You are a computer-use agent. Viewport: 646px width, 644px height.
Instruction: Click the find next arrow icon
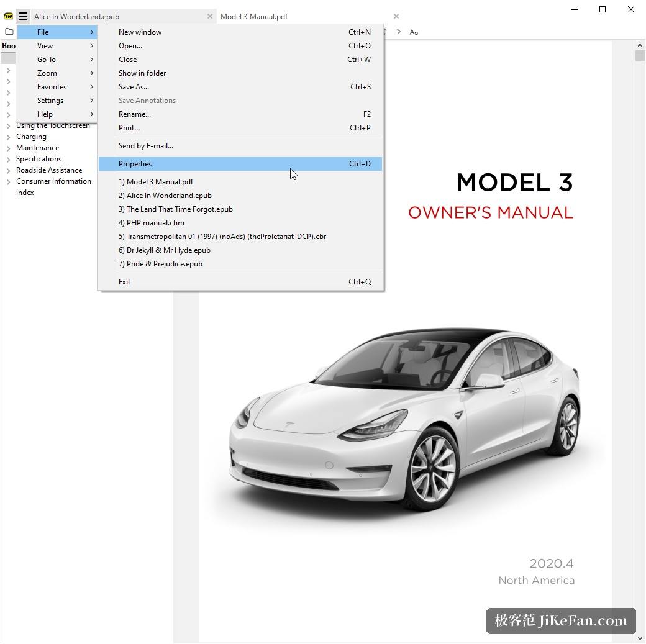(x=398, y=32)
